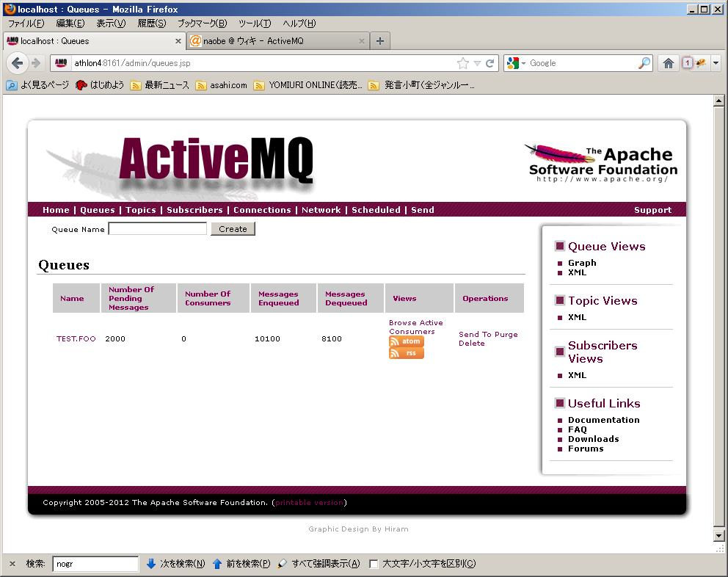Image resolution: width=728 pixels, height=577 pixels.
Task: Open Network in the navigation bar
Action: coord(321,210)
